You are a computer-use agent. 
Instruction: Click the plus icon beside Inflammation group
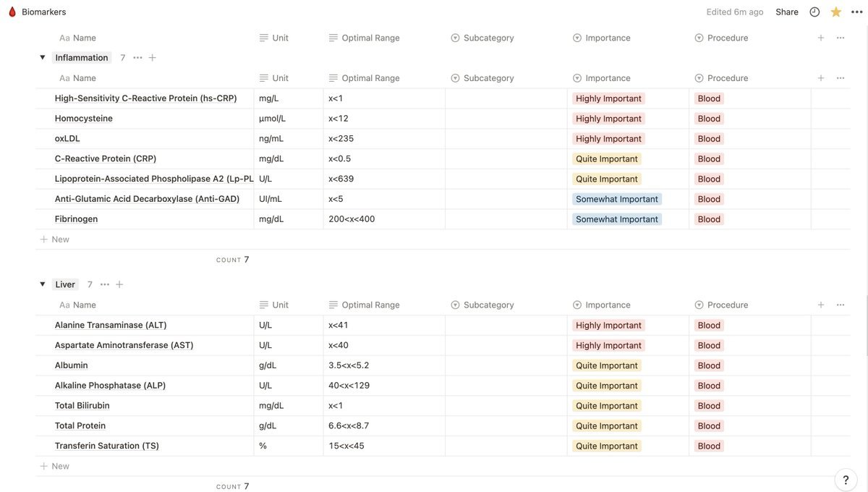pos(153,58)
